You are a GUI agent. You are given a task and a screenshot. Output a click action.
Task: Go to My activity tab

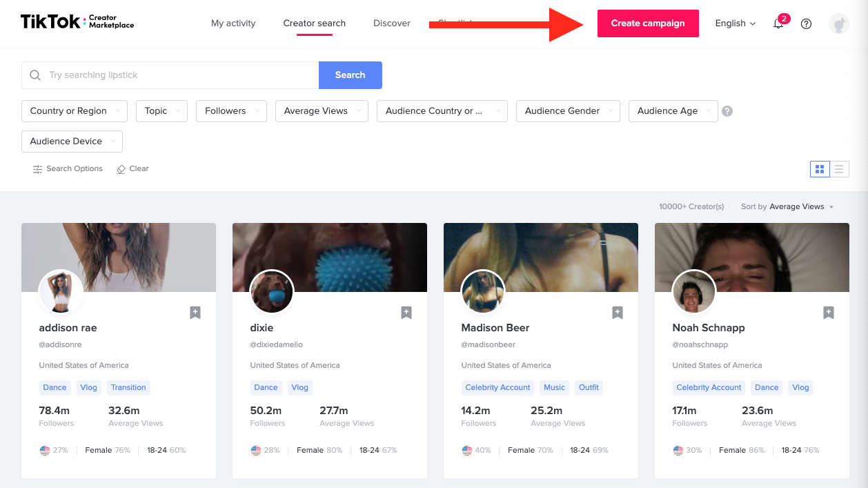coord(233,23)
